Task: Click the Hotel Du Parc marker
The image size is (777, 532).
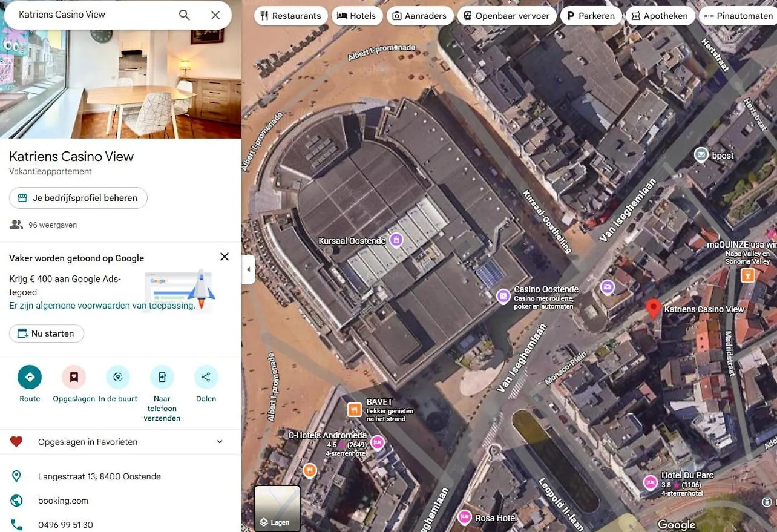Action: coord(651,482)
